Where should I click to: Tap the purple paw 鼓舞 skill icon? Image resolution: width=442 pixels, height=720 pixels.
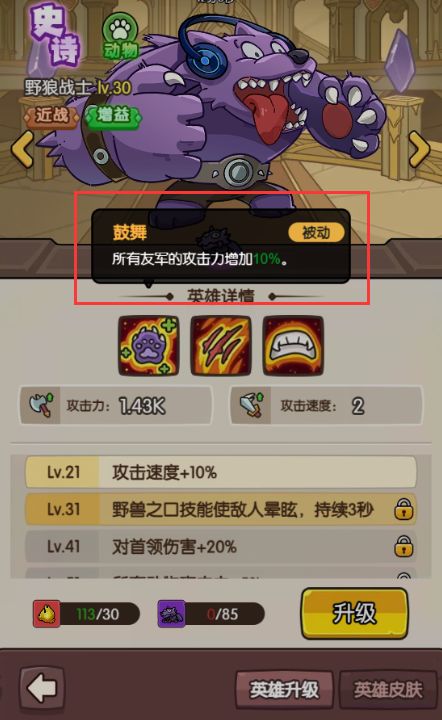click(x=148, y=346)
